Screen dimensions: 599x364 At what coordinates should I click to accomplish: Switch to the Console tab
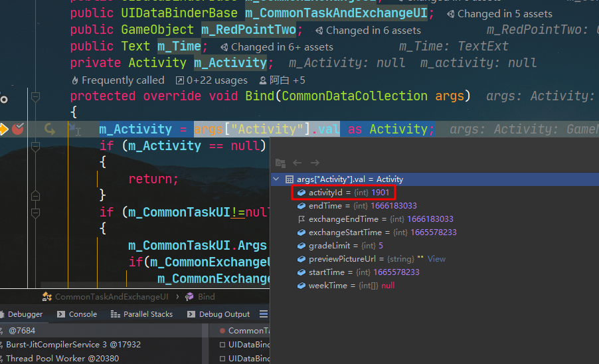coord(77,314)
